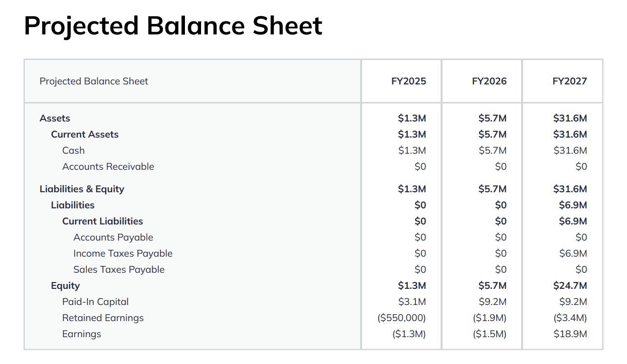Screen dimensions: 627x364
Task: Click the Accounts Receivable row label
Action: [x=108, y=166]
